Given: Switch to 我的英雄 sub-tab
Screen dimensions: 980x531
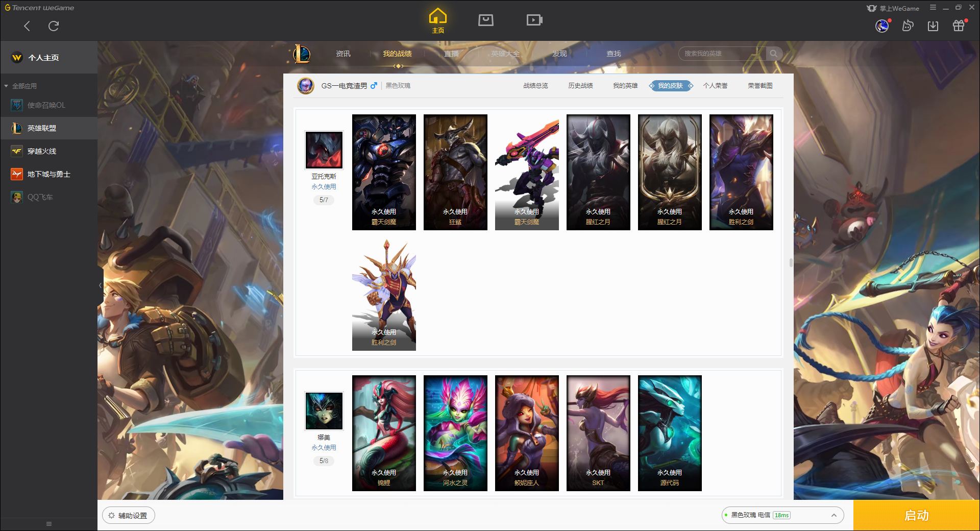Looking at the screenshot, I should coord(625,86).
